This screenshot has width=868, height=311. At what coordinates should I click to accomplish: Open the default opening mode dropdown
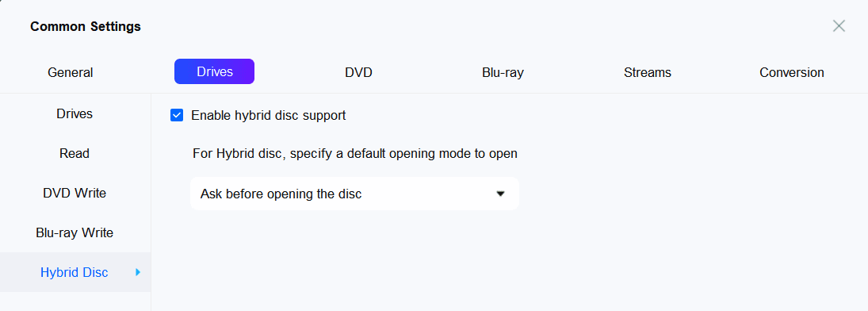(354, 194)
